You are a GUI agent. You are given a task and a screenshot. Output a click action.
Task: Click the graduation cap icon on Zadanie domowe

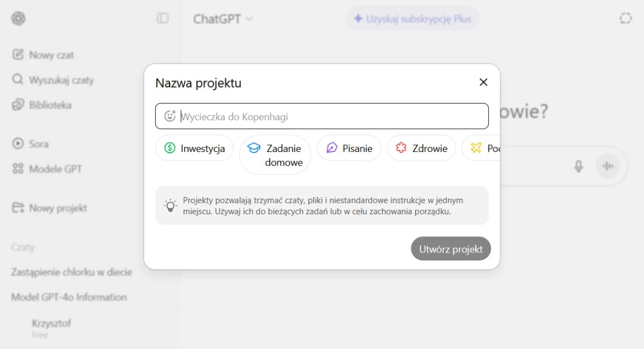[254, 148]
